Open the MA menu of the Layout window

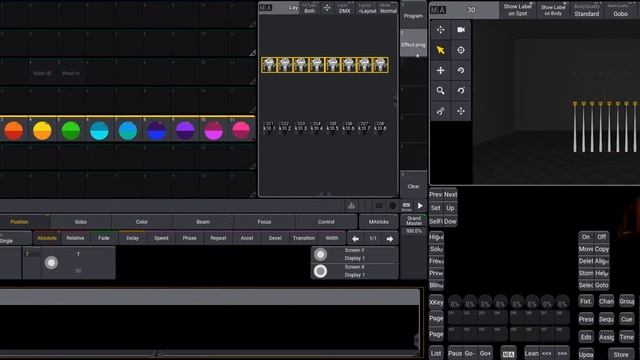pos(266,8)
